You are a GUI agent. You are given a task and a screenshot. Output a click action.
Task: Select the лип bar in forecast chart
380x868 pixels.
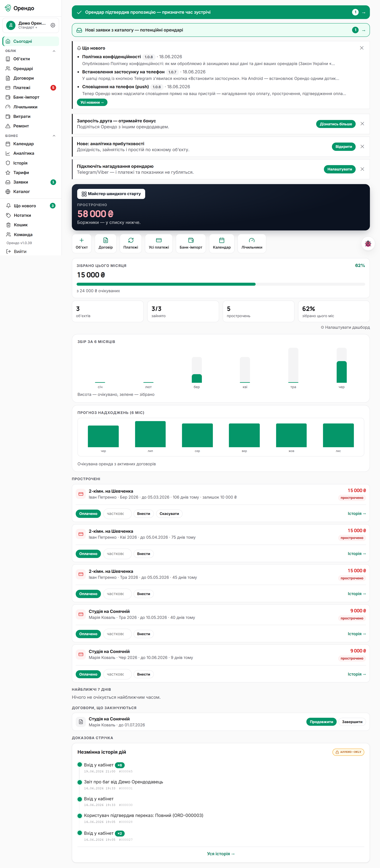pyautogui.click(x=150, y=434)
